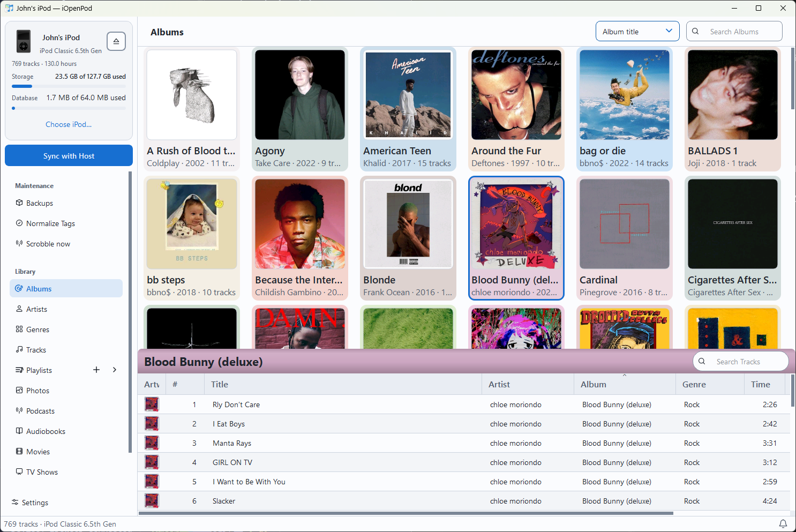Open Settings from the sidebar

click(35, 503)
